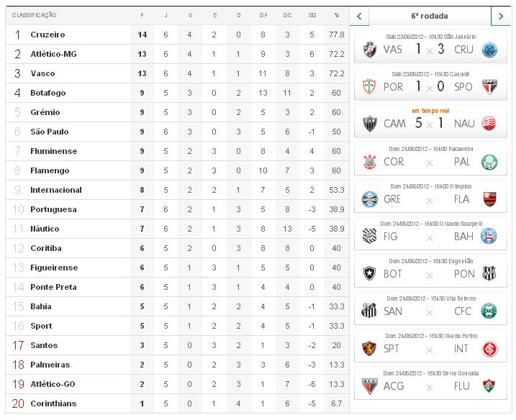Click the Atlético-MG crest beside CAM

coord(371,124)
